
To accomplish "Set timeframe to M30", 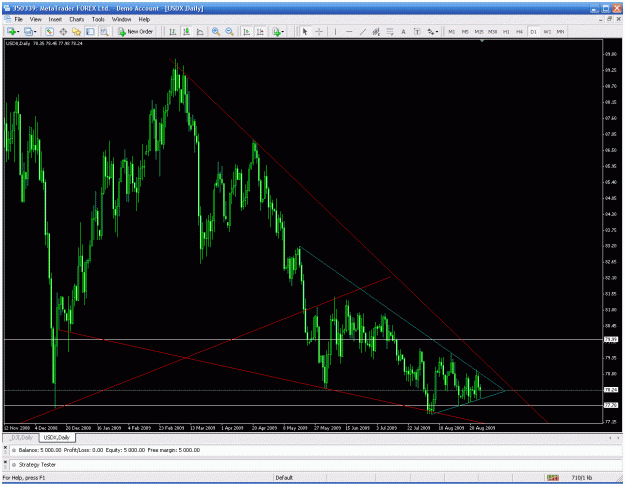I will 493,31.
